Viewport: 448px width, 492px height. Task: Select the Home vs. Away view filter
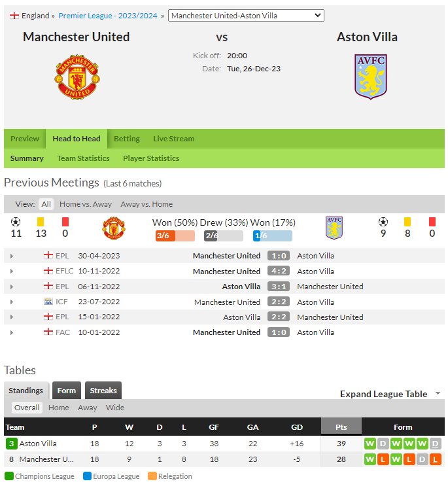86,204
